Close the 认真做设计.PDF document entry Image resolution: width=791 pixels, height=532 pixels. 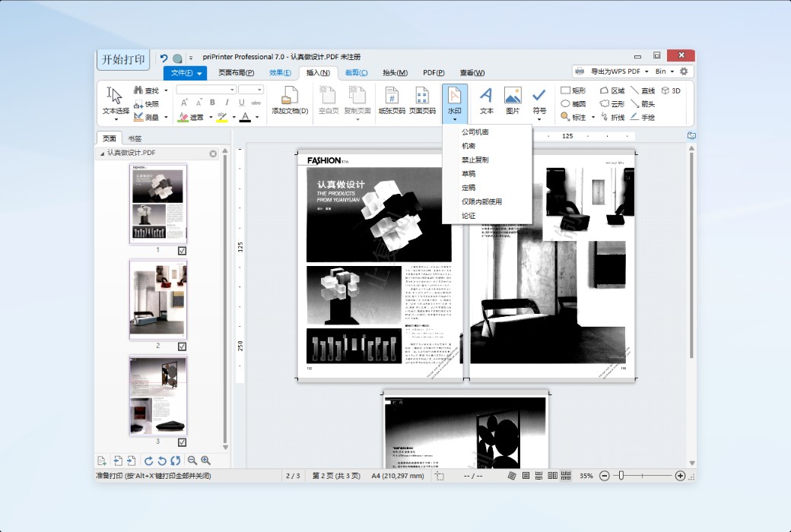tap(213, 154)
